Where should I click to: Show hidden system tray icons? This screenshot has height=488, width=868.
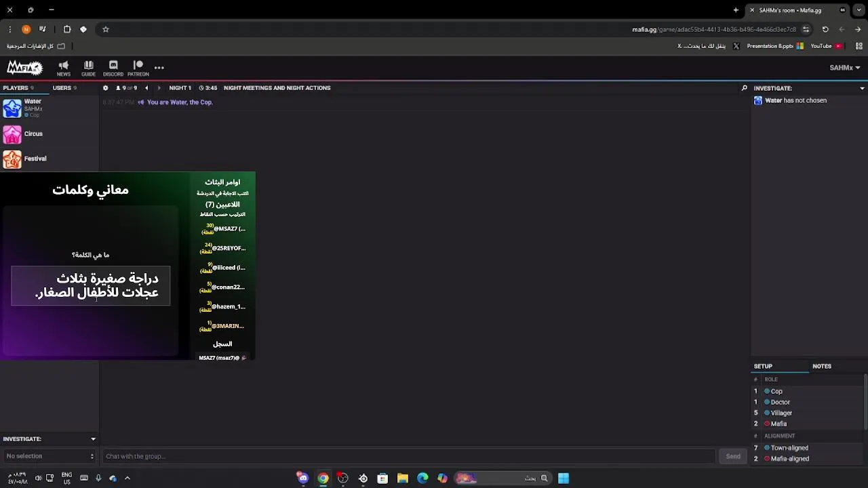click(x=127, y=479)
